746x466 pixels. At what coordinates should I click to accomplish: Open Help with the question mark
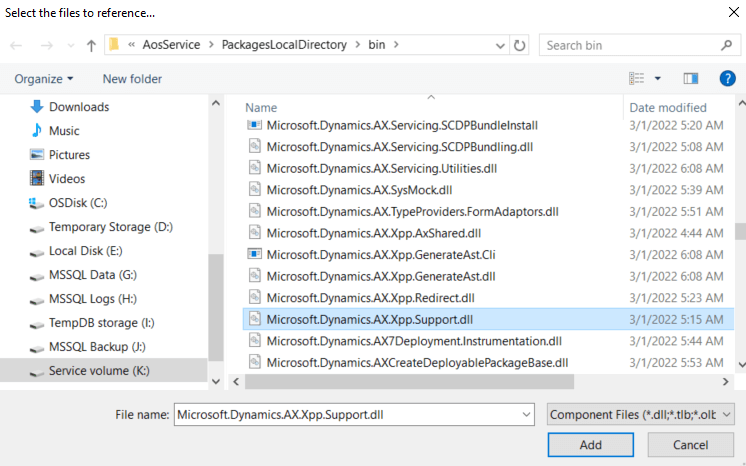tap(727, 79)
